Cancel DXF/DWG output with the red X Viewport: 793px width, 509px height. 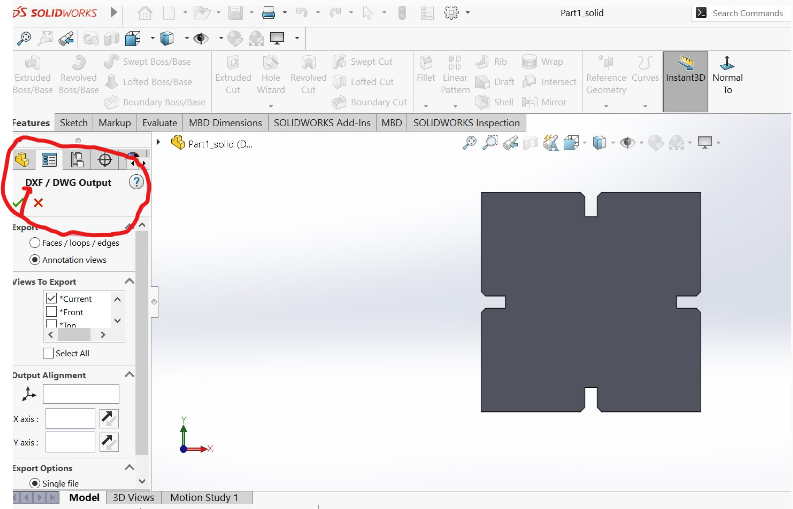point(38,203)
